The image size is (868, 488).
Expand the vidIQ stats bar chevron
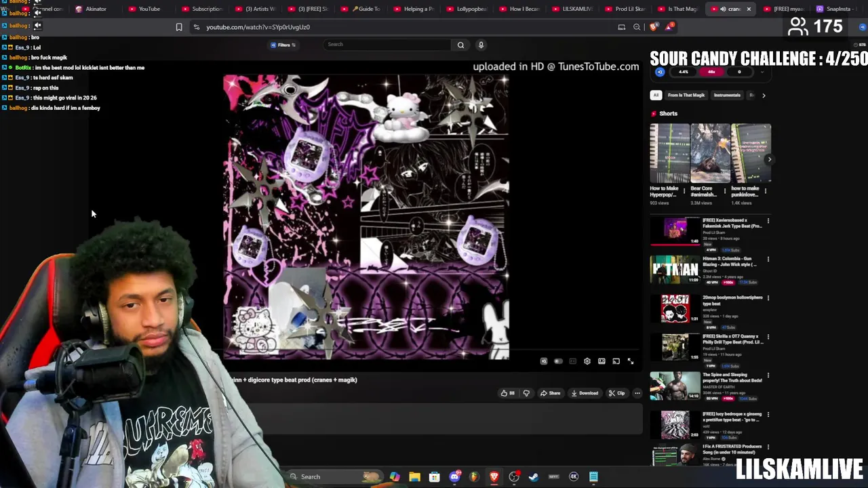point(762,72)
